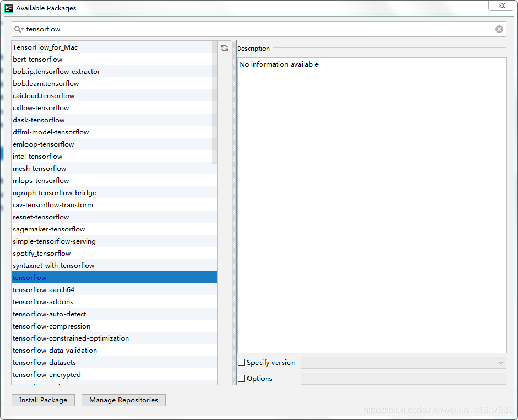Select tensorflow-constrained-optimization package

(x=114, y=338)
